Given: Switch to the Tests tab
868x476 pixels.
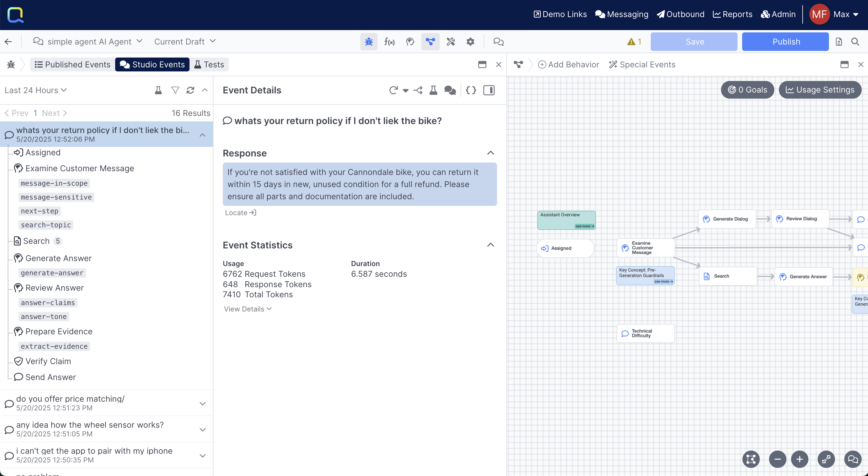Looking at the screenshot, I should pos(209,65).
